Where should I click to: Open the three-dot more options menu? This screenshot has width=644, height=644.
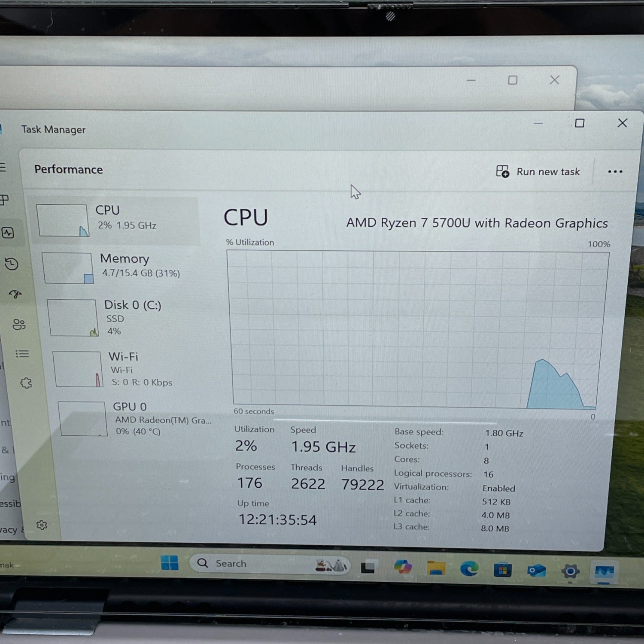click(x=615, y=172)
